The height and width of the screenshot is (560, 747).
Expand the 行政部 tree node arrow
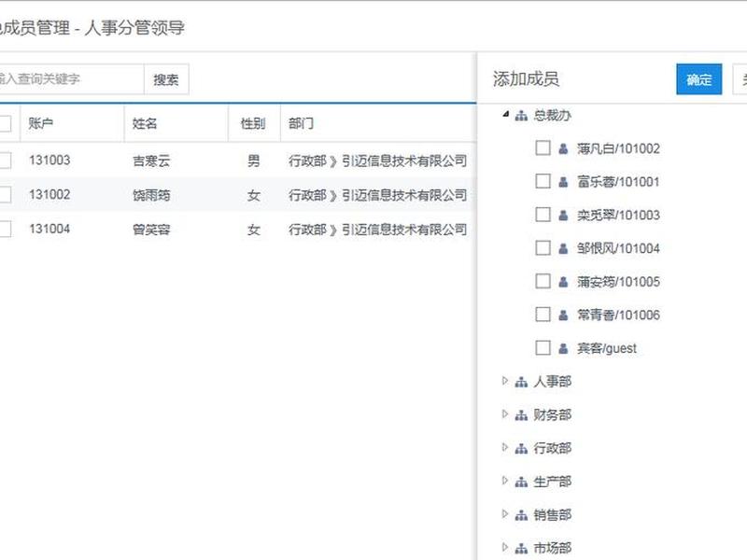coord(505,447)
